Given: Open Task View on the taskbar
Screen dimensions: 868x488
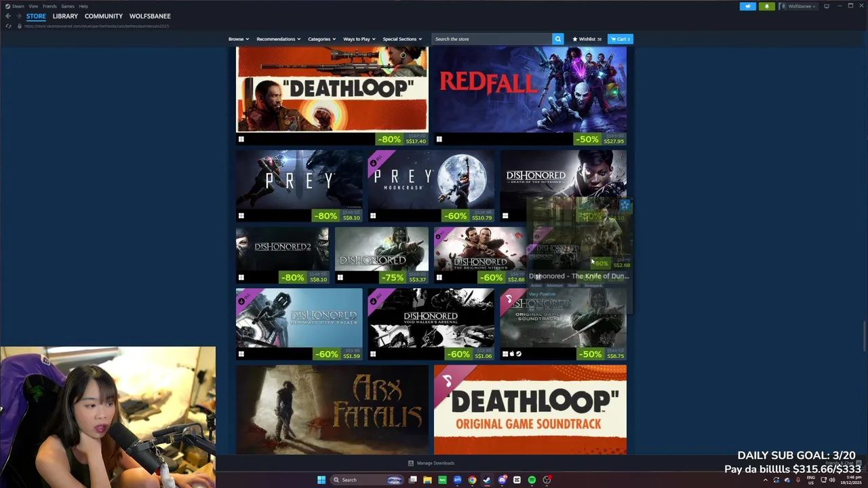Looking at the screenshot, I should (412, 480).
